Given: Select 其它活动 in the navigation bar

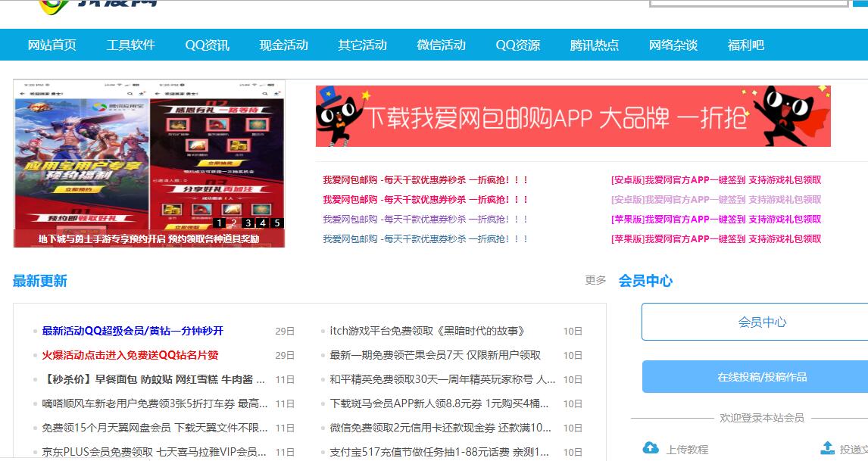Looking at the screenshot, I should (x=362, y=45).
